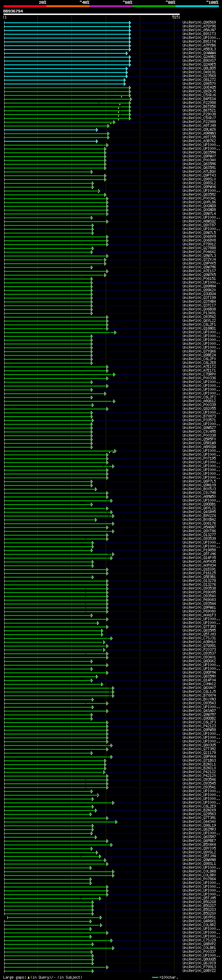Click the cyan alignment bar for UniRef100_Q96569
This screenshot has height=980, width=222.
coord(68,23)
